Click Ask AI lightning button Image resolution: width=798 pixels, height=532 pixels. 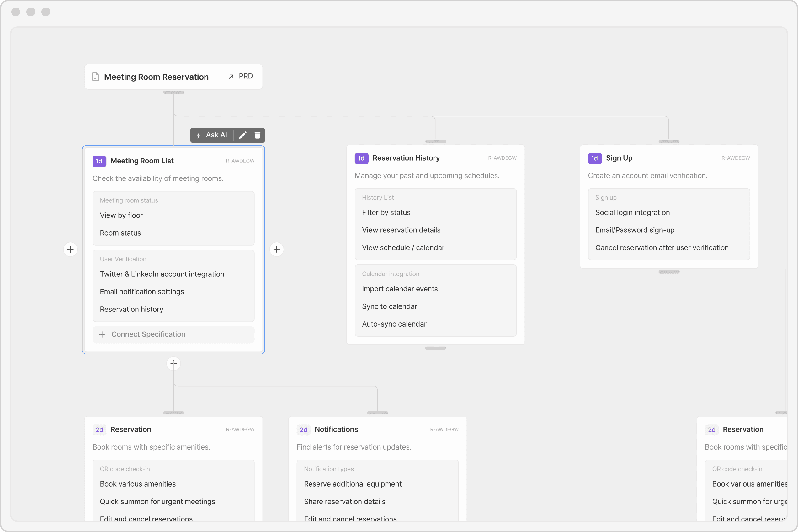click(212, 135)
